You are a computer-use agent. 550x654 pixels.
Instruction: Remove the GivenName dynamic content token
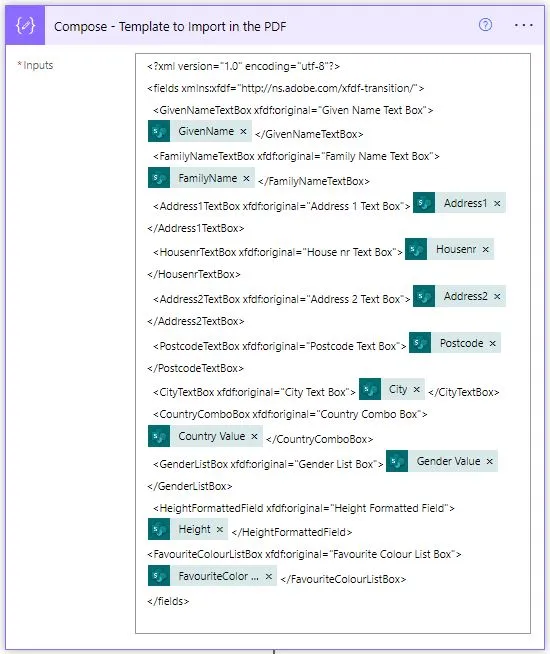[244, 131]
